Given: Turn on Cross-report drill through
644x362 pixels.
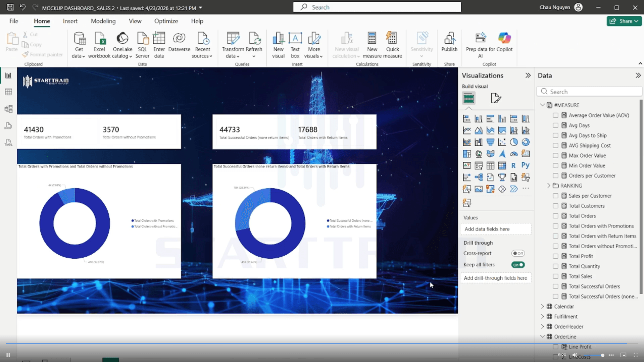Looking at the screenshot, I should click(x=518, y=253).
